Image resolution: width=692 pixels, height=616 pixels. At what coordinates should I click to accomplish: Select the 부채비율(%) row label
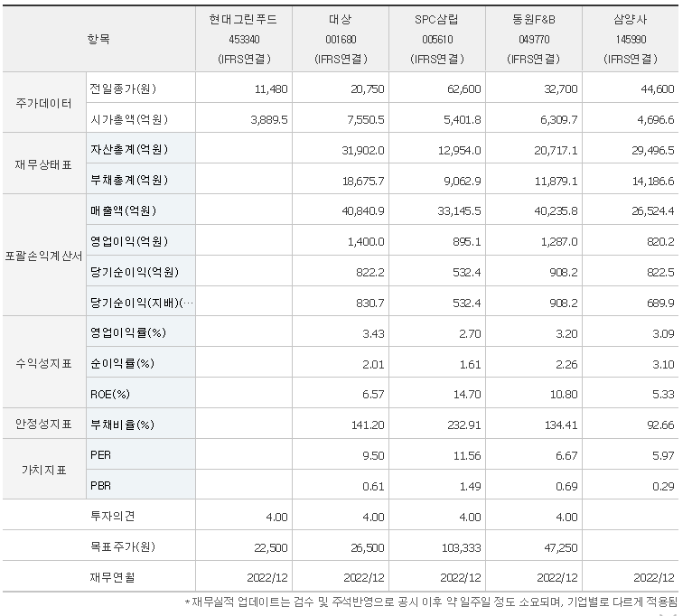point(122,425)
